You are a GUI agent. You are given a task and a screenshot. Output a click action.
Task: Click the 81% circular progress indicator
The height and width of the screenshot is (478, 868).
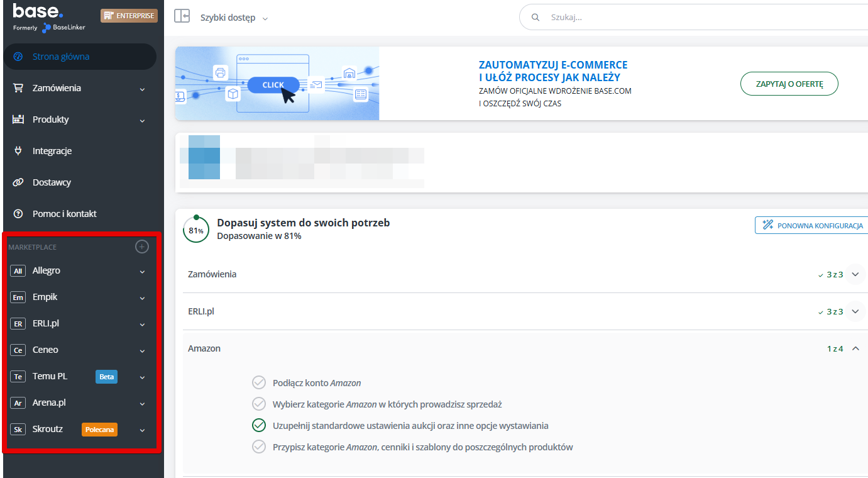pos(196,230)
